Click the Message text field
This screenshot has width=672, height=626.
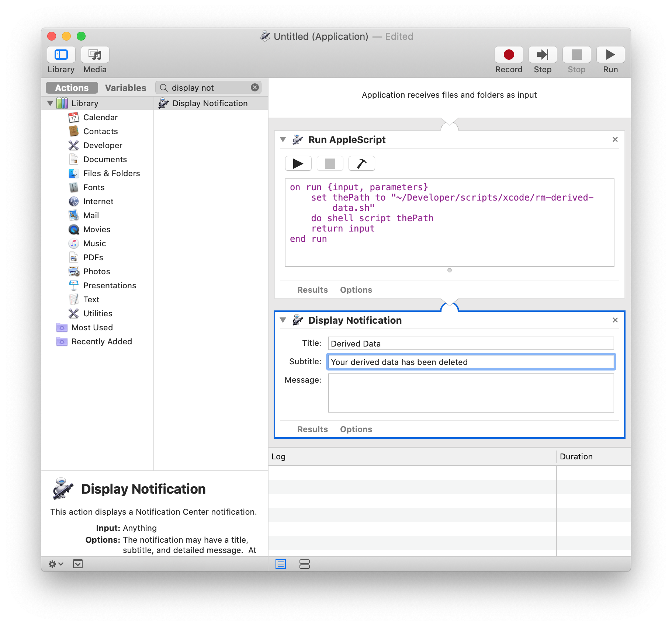tap(471, 393)
